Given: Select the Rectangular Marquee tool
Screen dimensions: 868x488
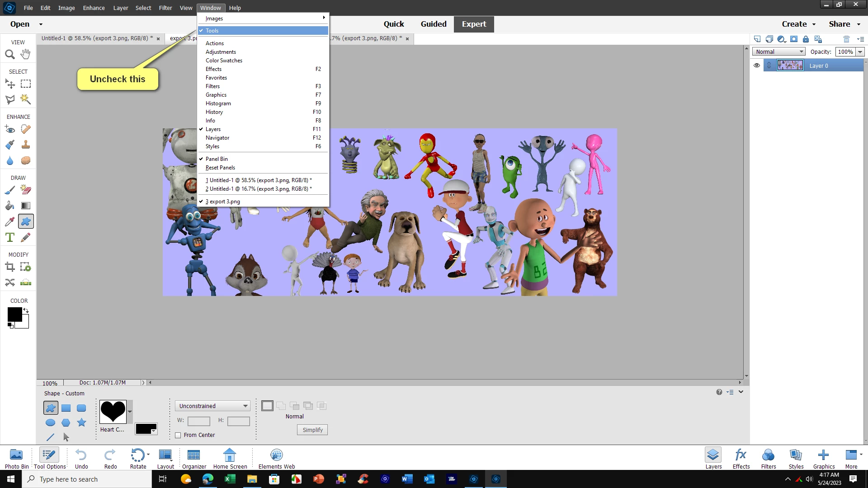Looking at the screenshot, I should pyautogui.click(x=26, y=84).
